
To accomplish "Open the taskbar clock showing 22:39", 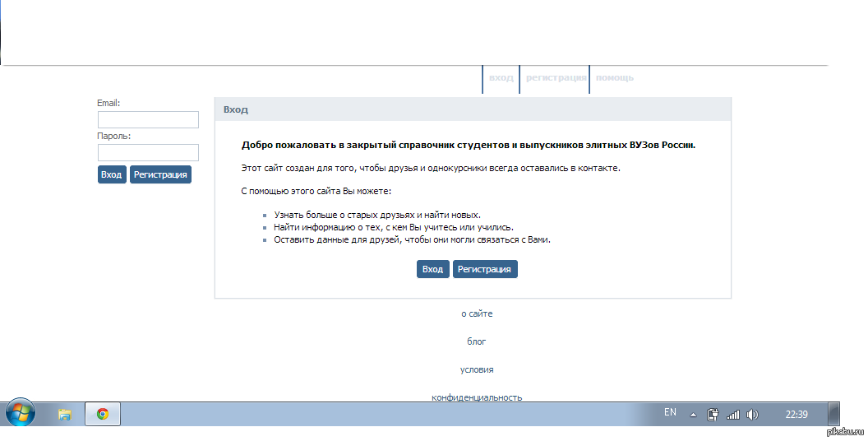I will [796, 414].
